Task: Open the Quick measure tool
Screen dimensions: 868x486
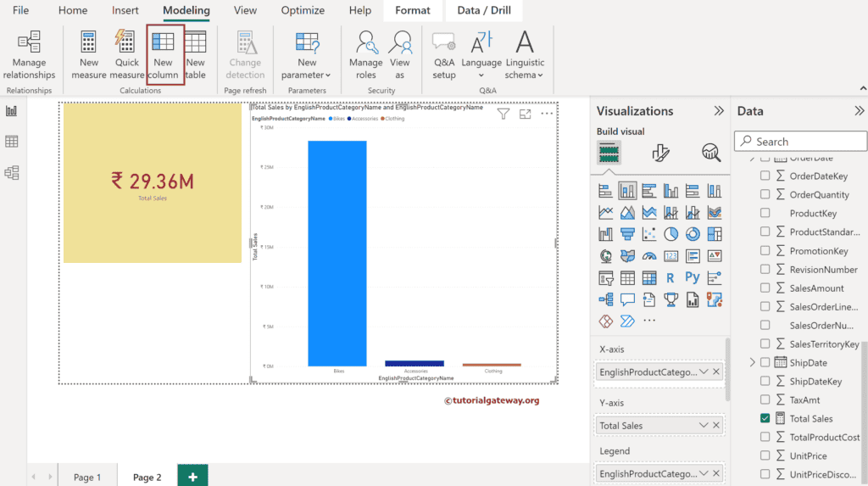Action: [x=126, y=55]
